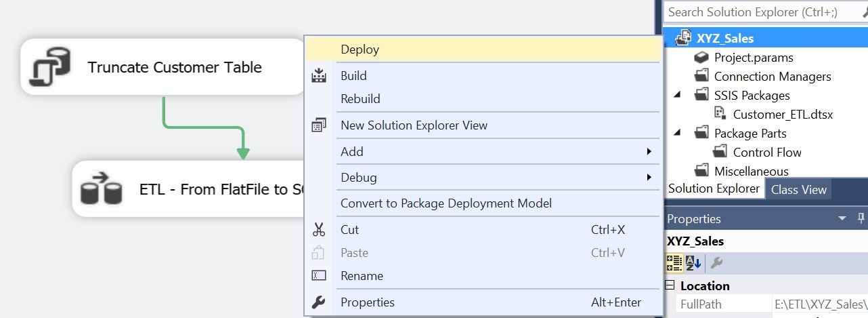Click the Build icon in context menu

[318, 76]
